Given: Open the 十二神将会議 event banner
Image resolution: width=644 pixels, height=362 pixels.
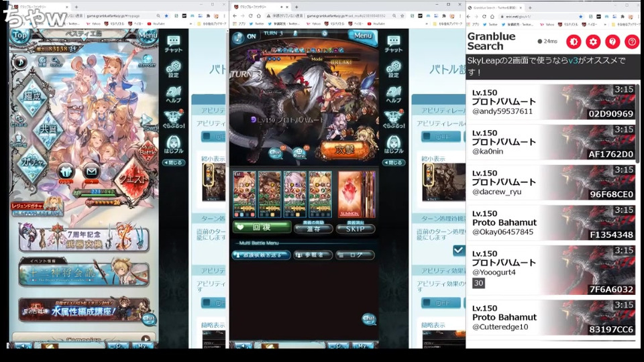Looking at the screenshot, I should (x=84, y=273).
